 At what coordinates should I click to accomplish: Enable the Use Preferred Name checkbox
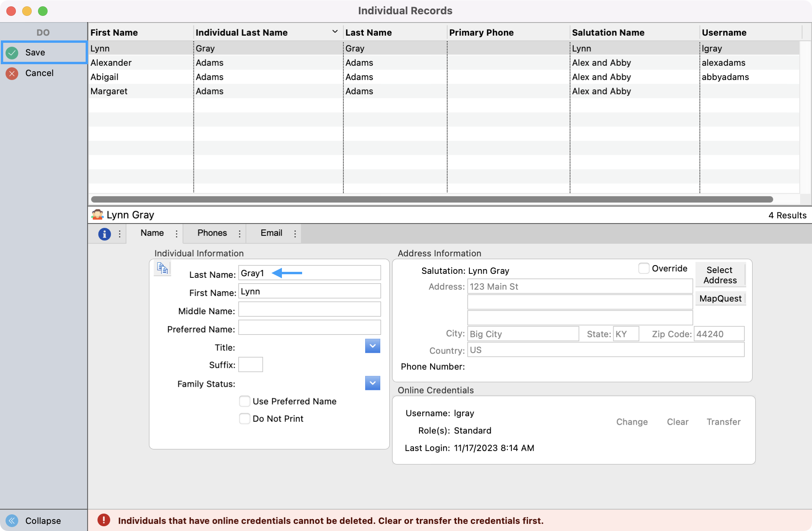[245, 401]
